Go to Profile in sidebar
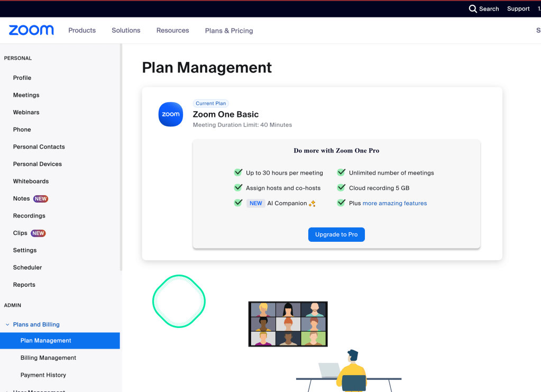The width and height of the screenshot is (541, 392). coord(22,78)
